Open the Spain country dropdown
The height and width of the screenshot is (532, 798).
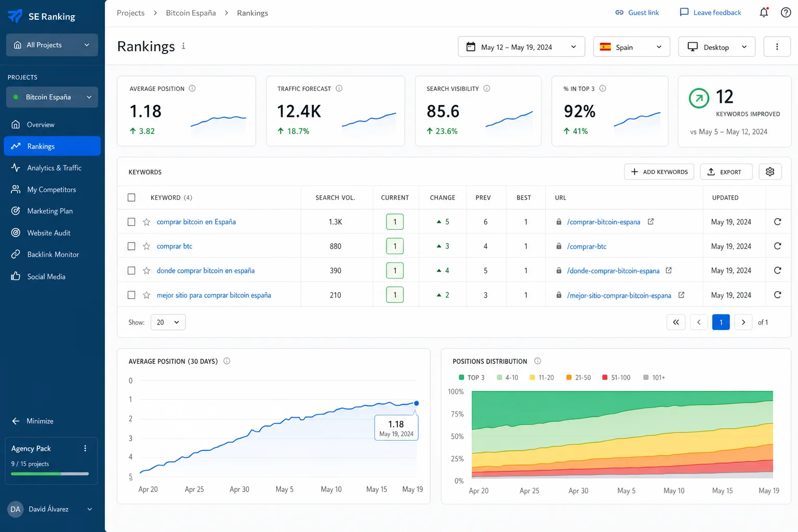pos(632,47)
